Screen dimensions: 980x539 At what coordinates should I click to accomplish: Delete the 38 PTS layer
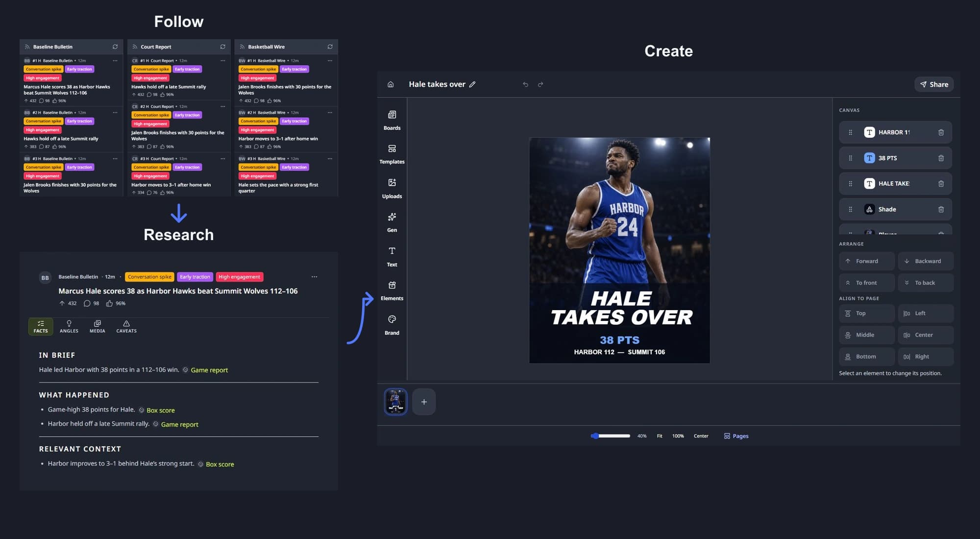tap(941, 158)
